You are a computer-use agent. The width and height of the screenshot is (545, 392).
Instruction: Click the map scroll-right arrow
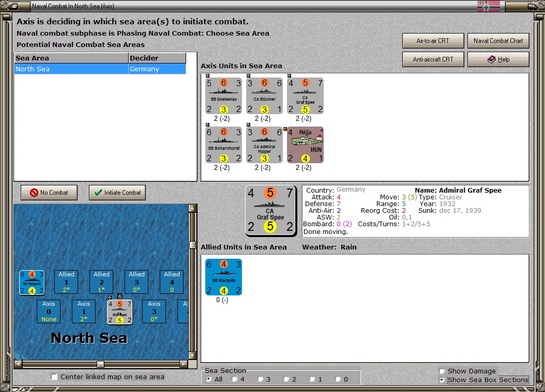tap(184, 364)
